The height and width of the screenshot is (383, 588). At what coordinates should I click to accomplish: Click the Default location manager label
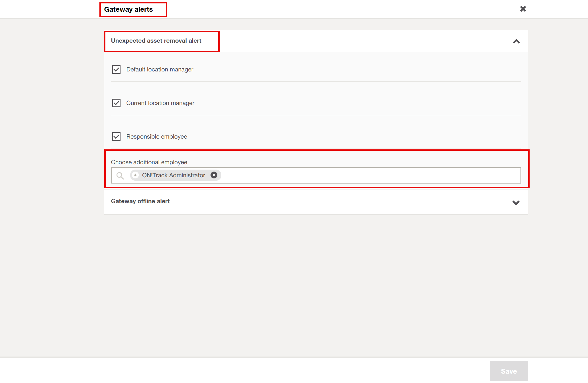tap(160, 69)
